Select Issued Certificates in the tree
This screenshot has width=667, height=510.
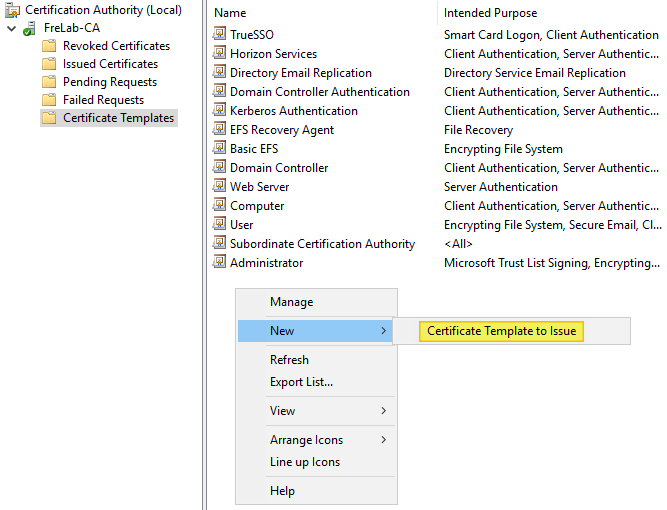(x=110, y=64)
